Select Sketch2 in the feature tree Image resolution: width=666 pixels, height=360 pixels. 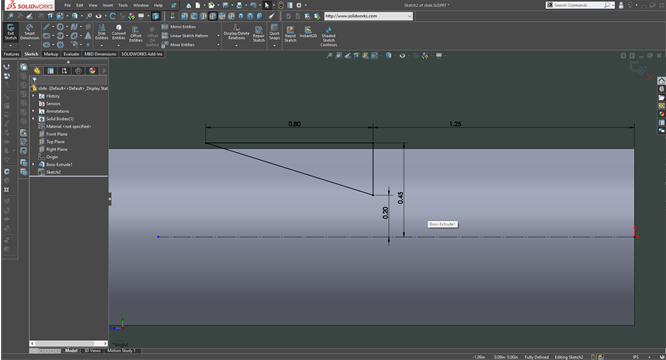50,172
